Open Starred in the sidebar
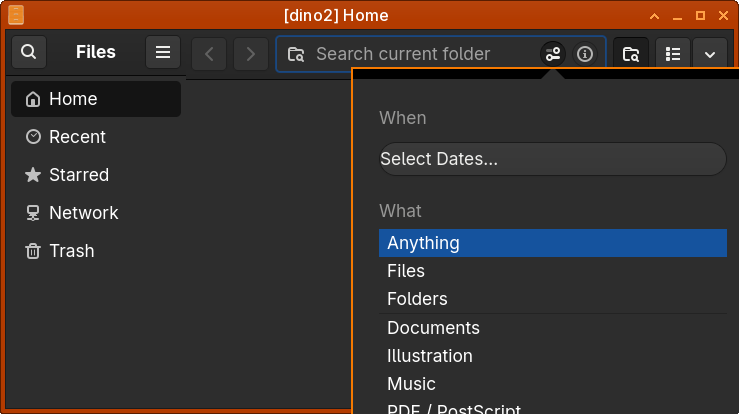The height and width of the screenshot is (414, 739). click(79, 175)
